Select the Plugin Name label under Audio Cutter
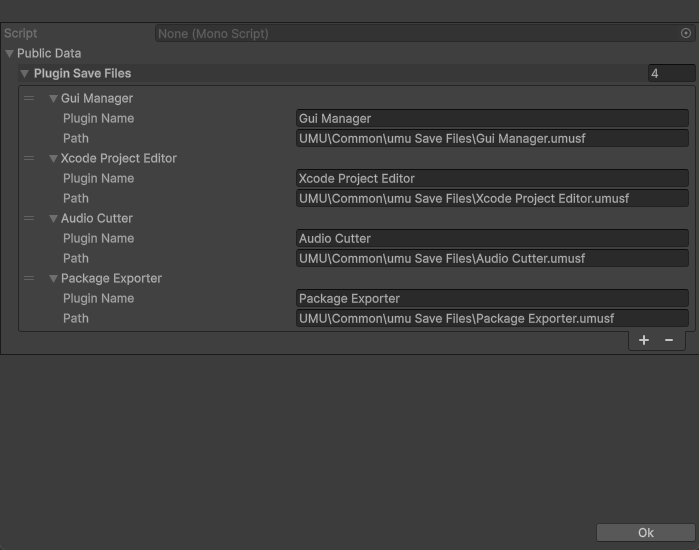The image size is (699, 550). (x=99, y=238)
